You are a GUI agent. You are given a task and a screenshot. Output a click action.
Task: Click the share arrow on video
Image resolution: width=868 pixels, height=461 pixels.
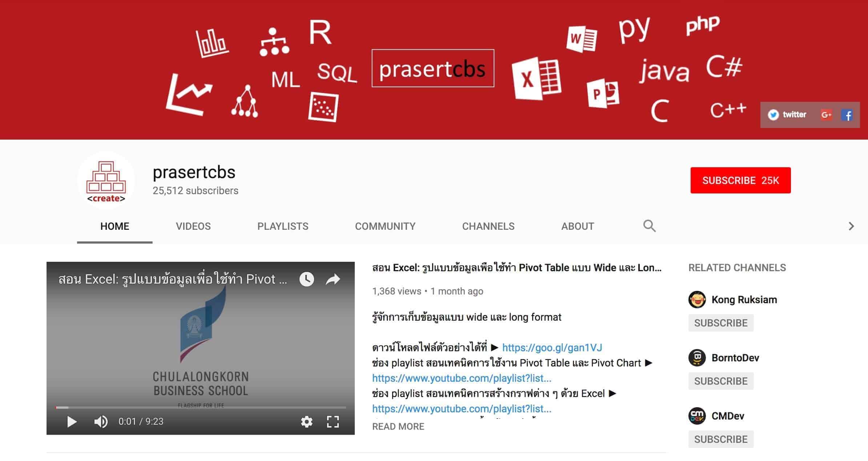[333, 279]
